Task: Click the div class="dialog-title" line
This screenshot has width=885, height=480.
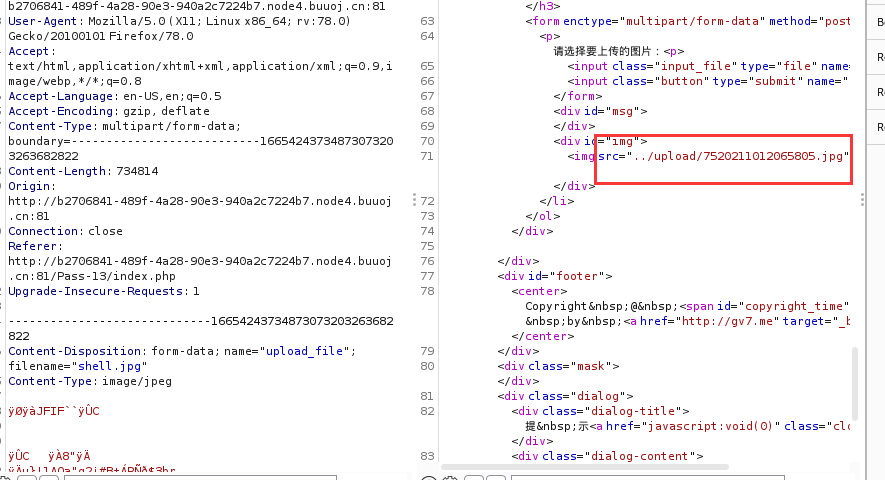Action: pos(601,411)
